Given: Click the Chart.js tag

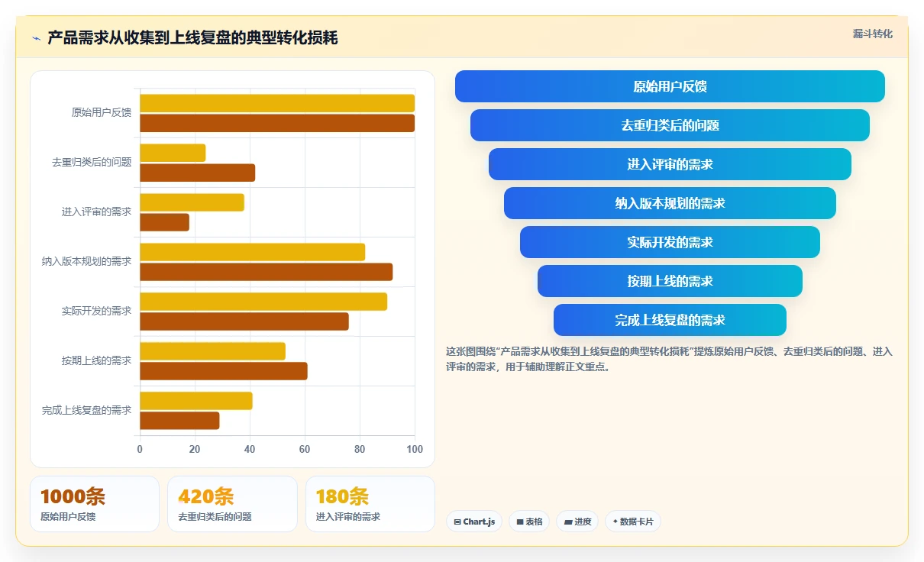Looking at the screenshot, I should tap(473, 522).
